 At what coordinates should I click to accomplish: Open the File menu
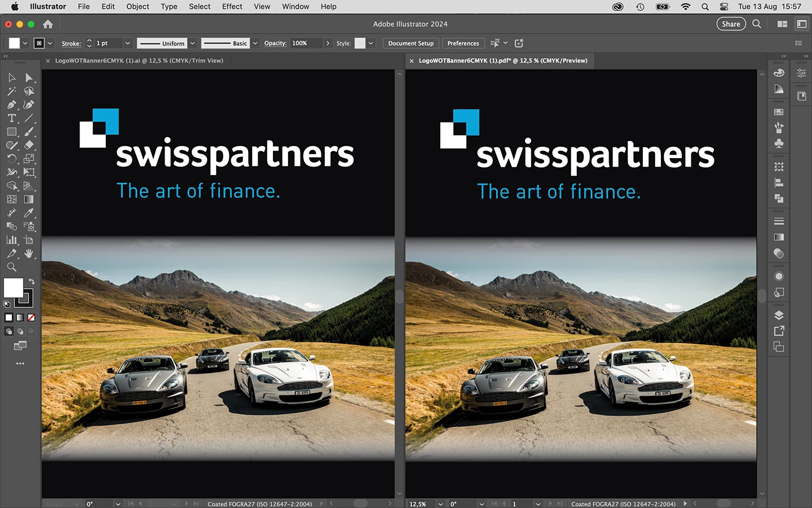[83, 7]
